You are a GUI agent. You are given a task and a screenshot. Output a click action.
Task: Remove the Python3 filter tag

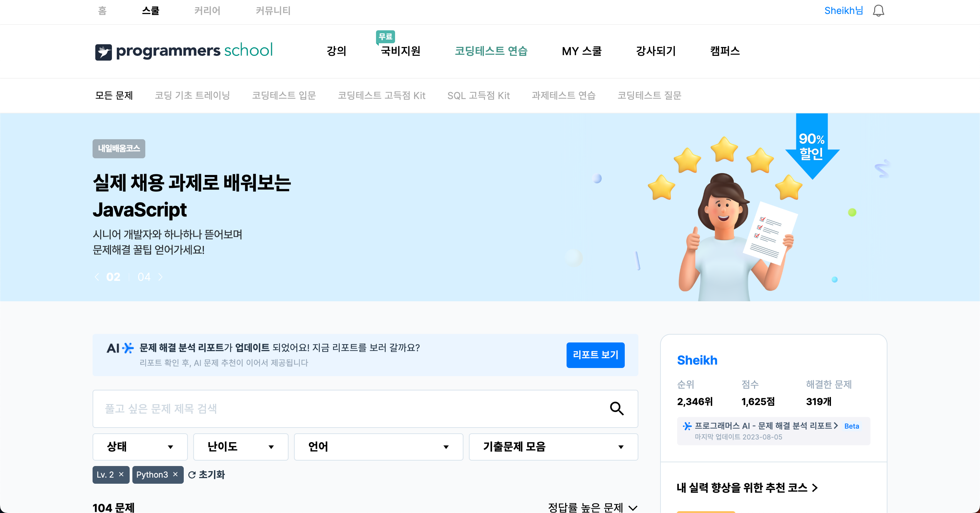175,474
